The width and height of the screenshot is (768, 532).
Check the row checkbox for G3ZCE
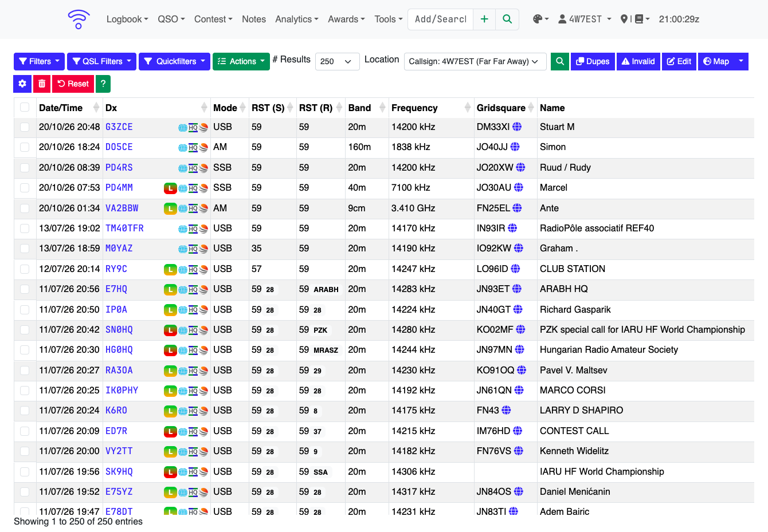tap(25, 127)
